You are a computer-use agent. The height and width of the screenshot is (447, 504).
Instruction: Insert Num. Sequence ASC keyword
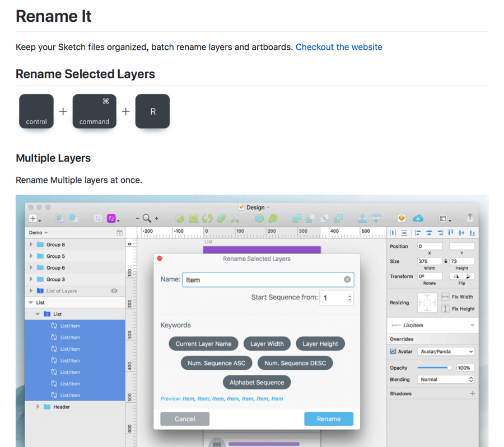click(x=216, y=363)
